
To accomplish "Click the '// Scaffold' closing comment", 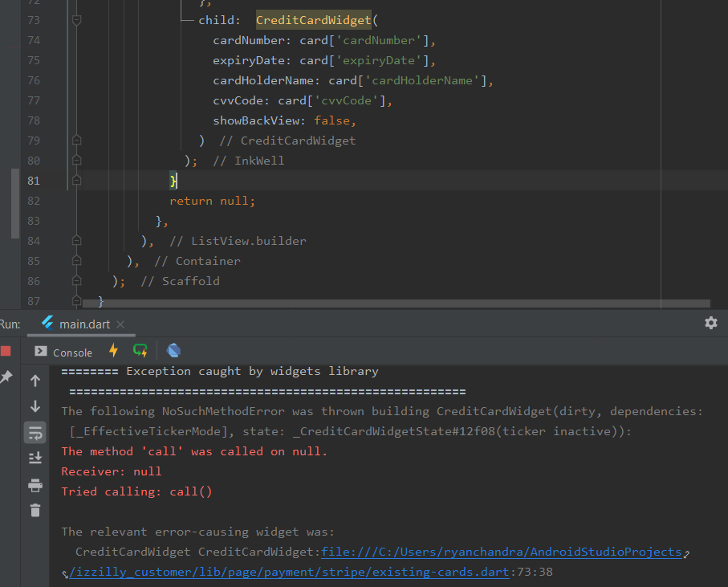I will (180, 281).
